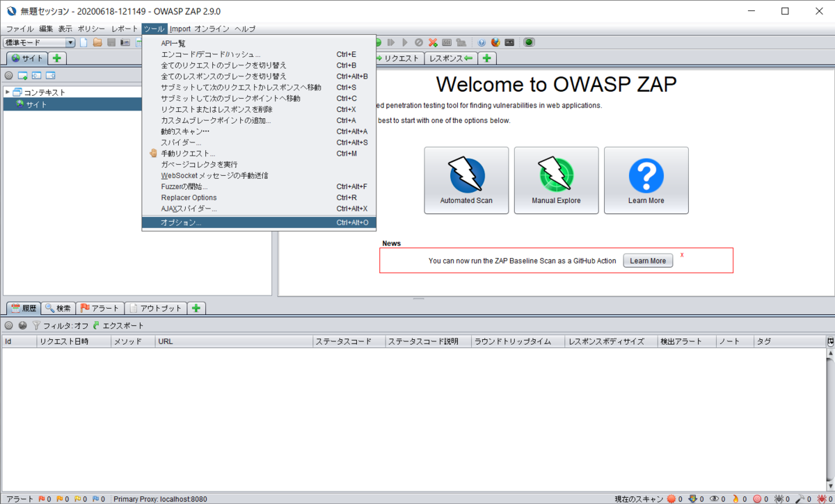Click Learn More button in News box
The image size is (835, 504).
[x=648, y=261]
